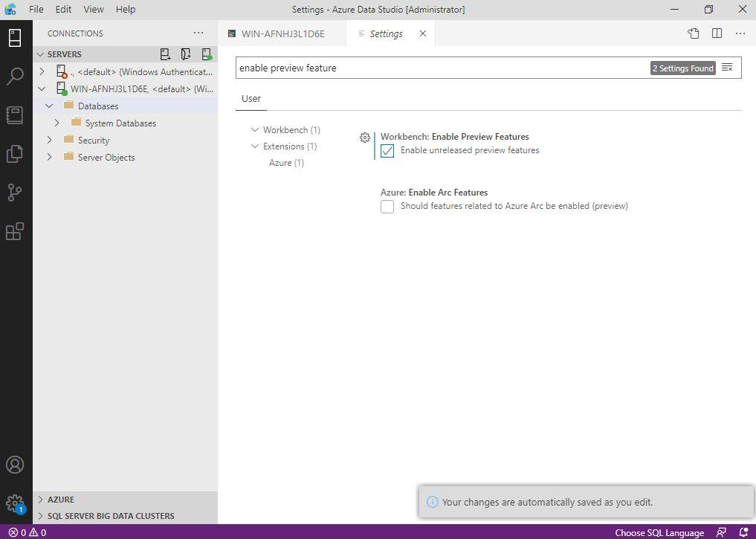Select the System Databases row
Viewport: 756px width, 539px height.
[x=126, y=123]
